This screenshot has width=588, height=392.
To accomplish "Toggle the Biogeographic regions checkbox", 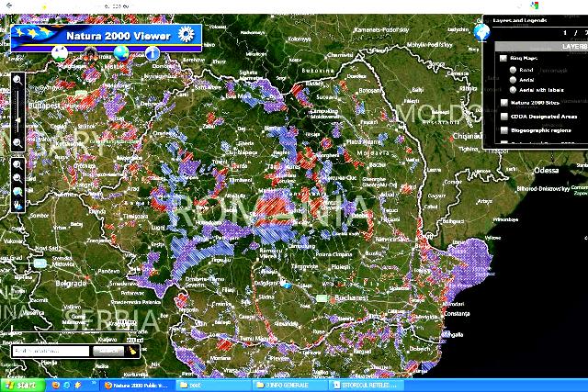I will tap(503, 130).
